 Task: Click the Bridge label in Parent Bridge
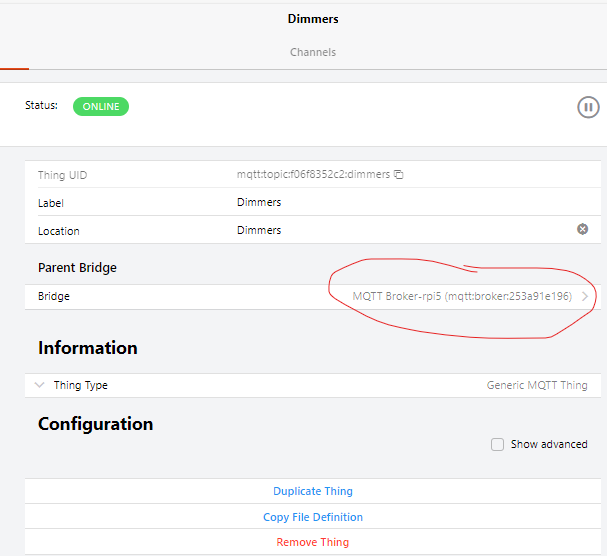pyautogui.click(x=54, y=297)
